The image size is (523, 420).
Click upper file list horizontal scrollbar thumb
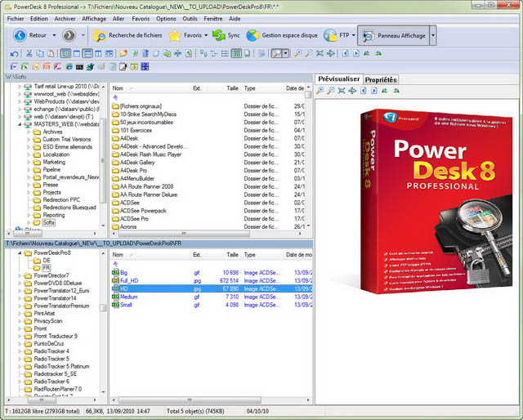coord(184,233)
